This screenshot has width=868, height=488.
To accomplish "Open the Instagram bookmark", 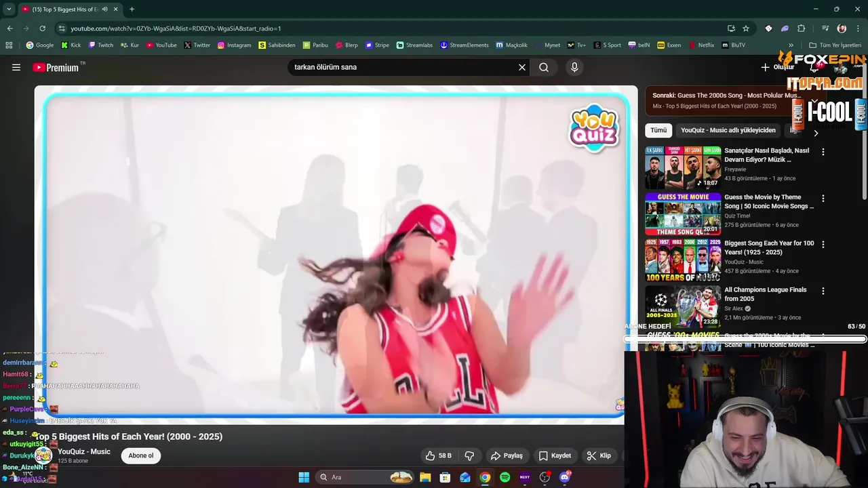I will click(x=234, y=45).
